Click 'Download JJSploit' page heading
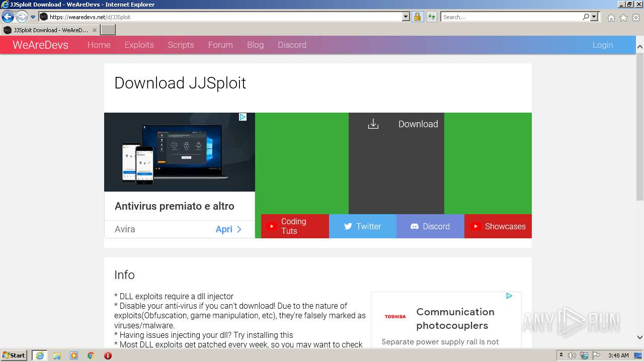 click(180, 83)
